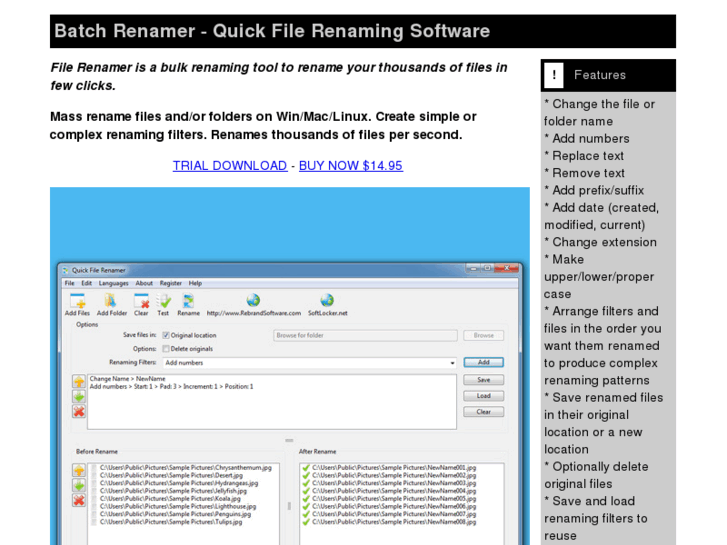Screen dimensions: 727x545
Task: Select Hydrangeas.jpg in Before Rename list
Action: tap(179, 483)
